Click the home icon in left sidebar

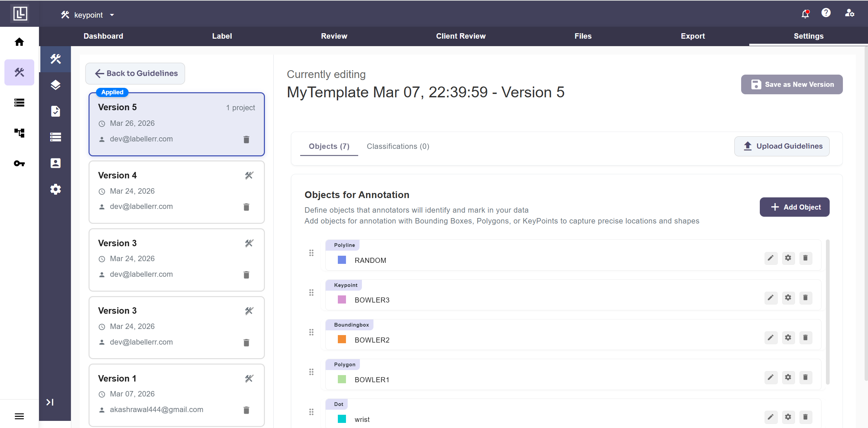[x=19, y=42]
